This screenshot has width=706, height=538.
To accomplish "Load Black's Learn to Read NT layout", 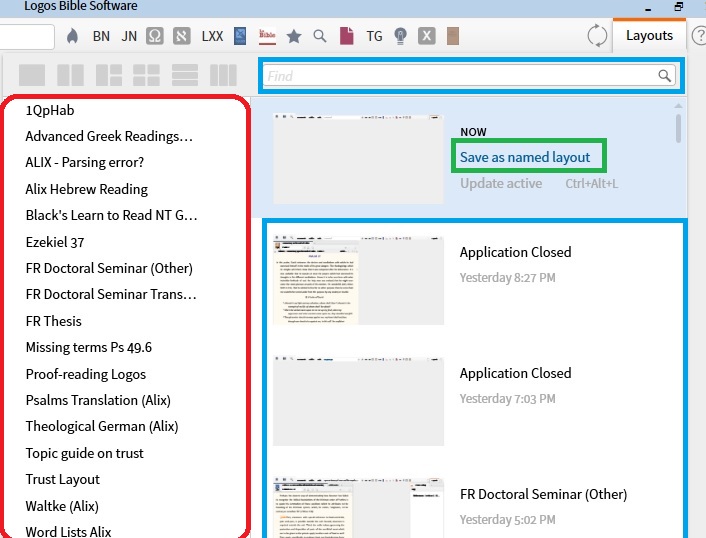I will click(x=111, y=215).
